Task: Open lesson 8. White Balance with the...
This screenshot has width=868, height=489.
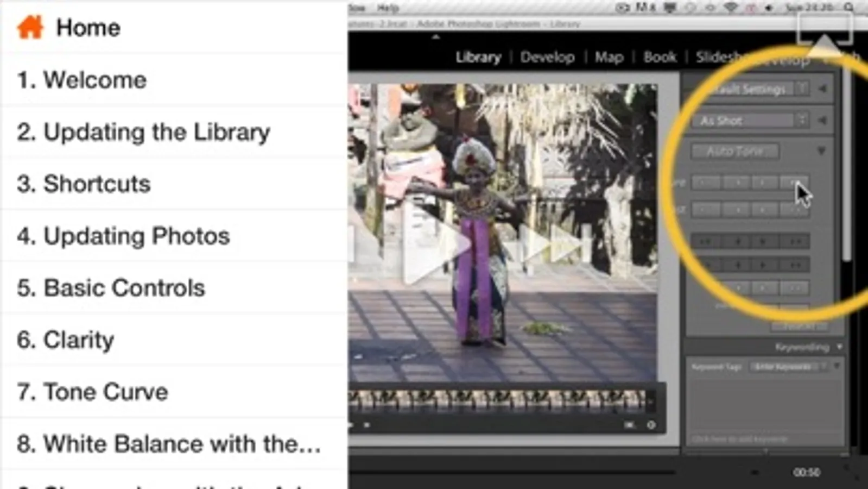Action: coord(174,444)
